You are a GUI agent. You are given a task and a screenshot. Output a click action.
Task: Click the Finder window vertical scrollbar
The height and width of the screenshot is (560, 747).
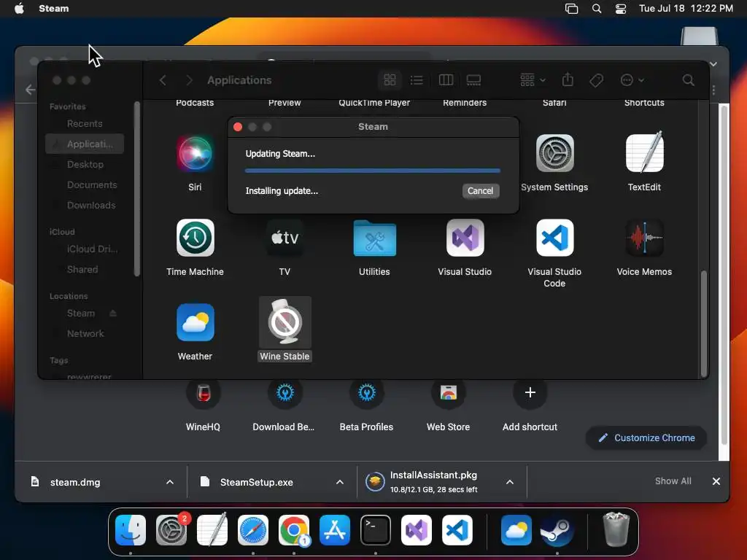[704, 324]
